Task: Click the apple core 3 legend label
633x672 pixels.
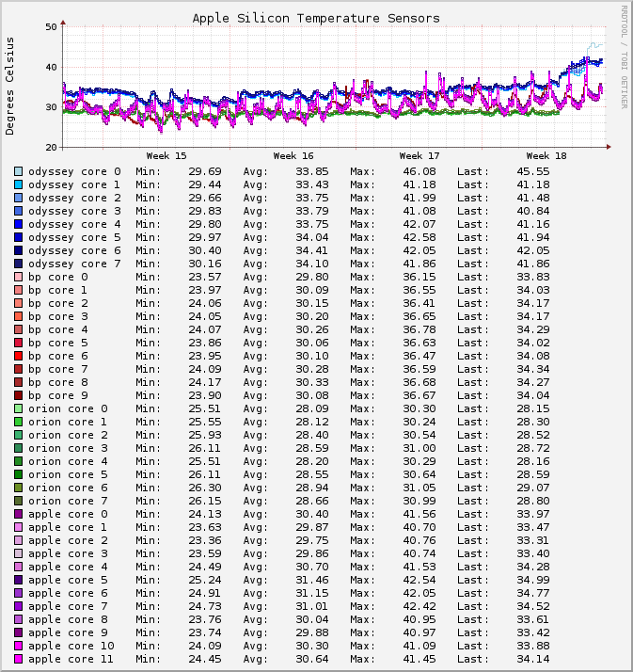Action: (68, 553)
